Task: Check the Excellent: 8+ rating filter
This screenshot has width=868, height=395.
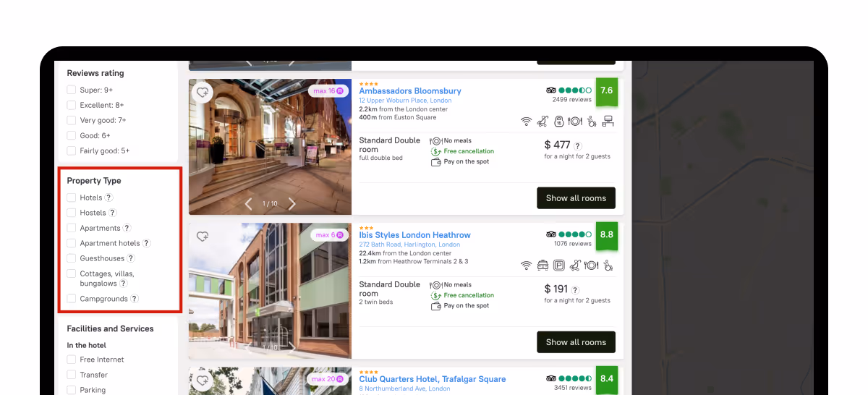Action: pyautogui.click(x=72, y=105)
